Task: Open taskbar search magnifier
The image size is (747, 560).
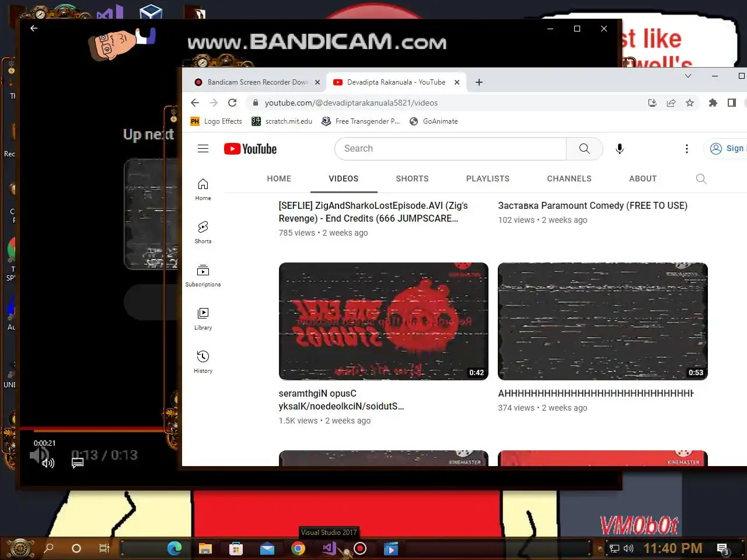Action: pyautogui.click(x=49, y=548)
